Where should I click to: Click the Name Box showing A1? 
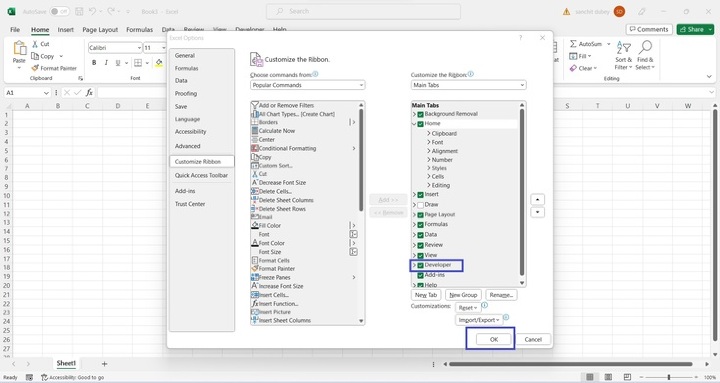(x=28, y=93)
